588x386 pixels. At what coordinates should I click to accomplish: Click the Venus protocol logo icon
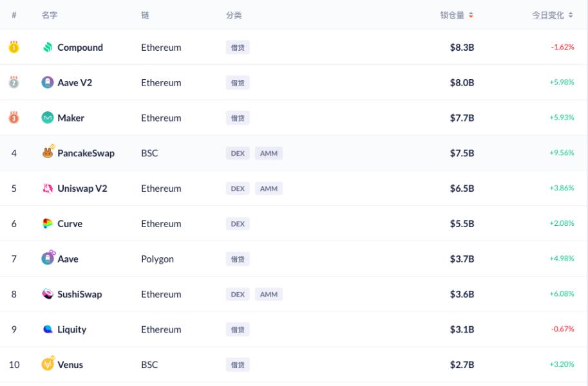48,364
